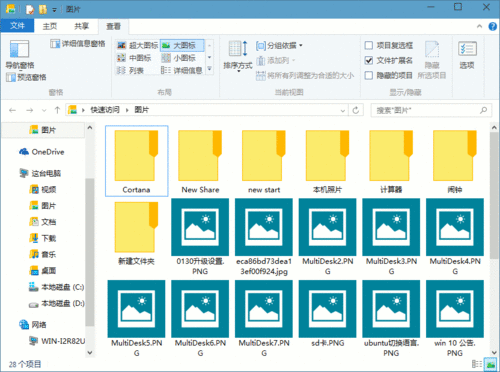
Task: Switch to View (查看) tab
Action: click(113, 27)
